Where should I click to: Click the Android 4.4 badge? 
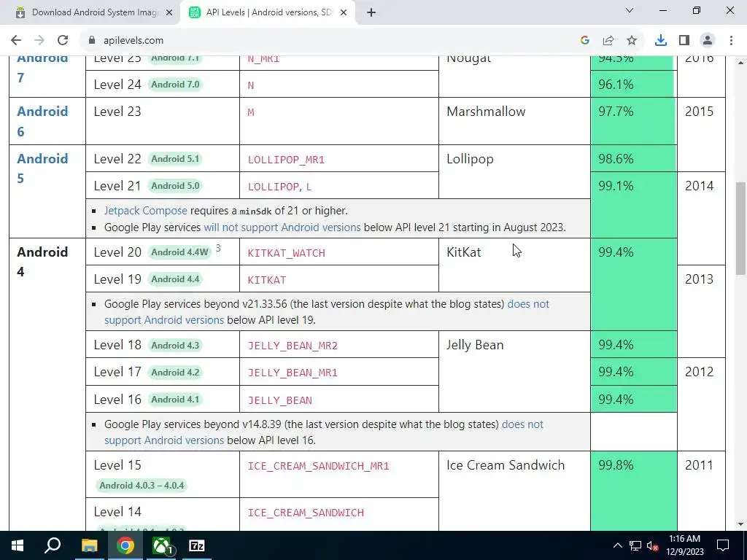tap(175, 279)
